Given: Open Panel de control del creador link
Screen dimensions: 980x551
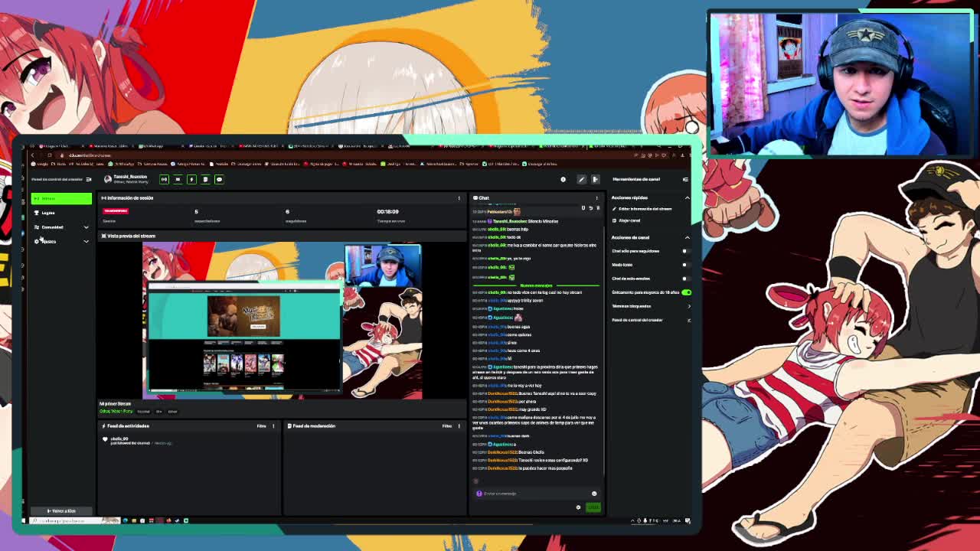Looking at the screenshot, I should point(651,320).
